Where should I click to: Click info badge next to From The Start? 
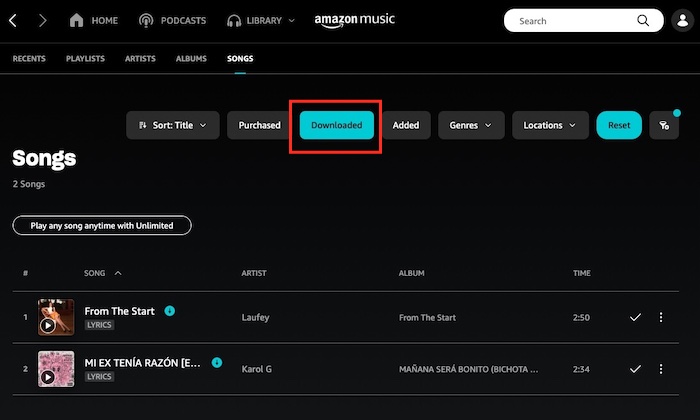coord(169,311)
